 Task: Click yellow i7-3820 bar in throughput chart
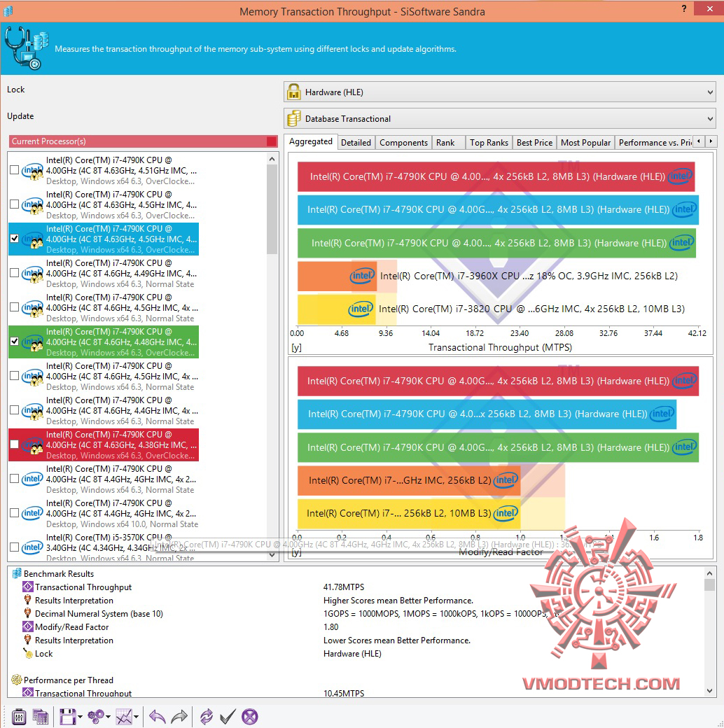(x=337, y=309)
